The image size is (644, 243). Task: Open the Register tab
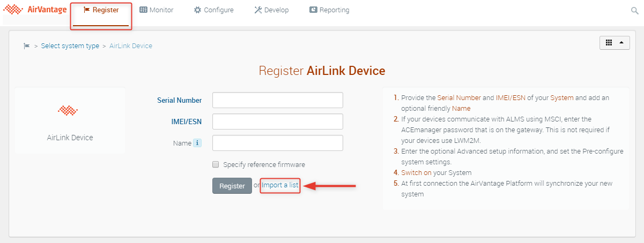pyautogui.click(x=101, y=10)
